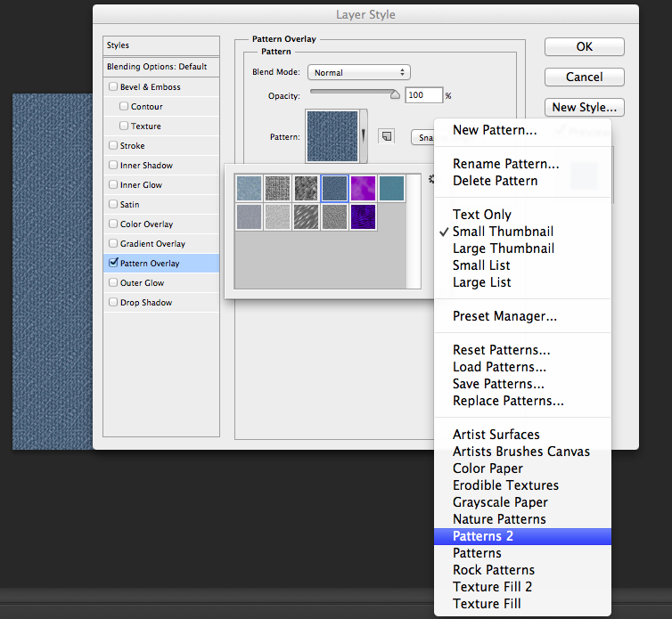This screenshot has height=619, width=672.
Task: Check the Inner Shadow checkbox
Action: pos(113,165)
